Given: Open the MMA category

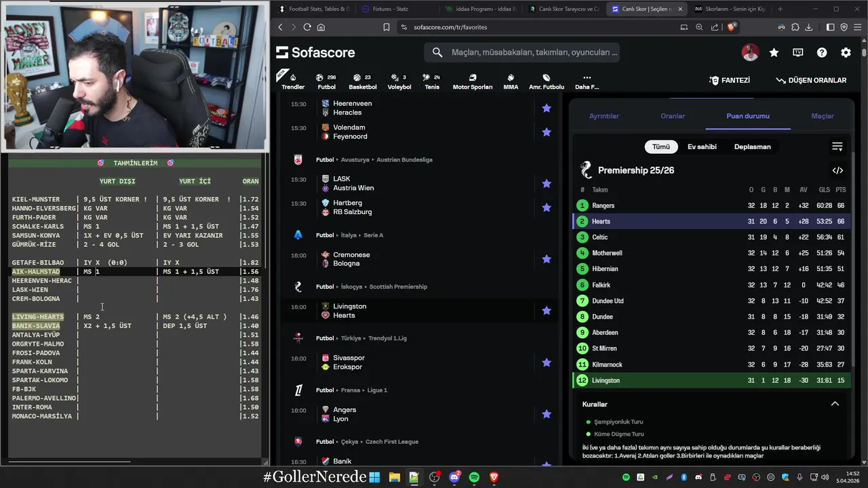Looking at the screenshot, I should point(511,81).
